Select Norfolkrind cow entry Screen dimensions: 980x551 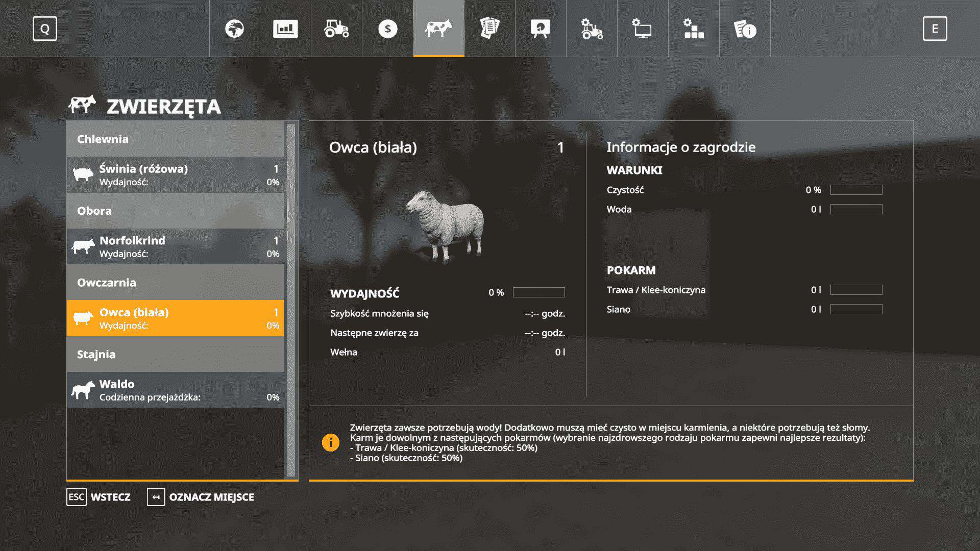click(x=175, y=246)
